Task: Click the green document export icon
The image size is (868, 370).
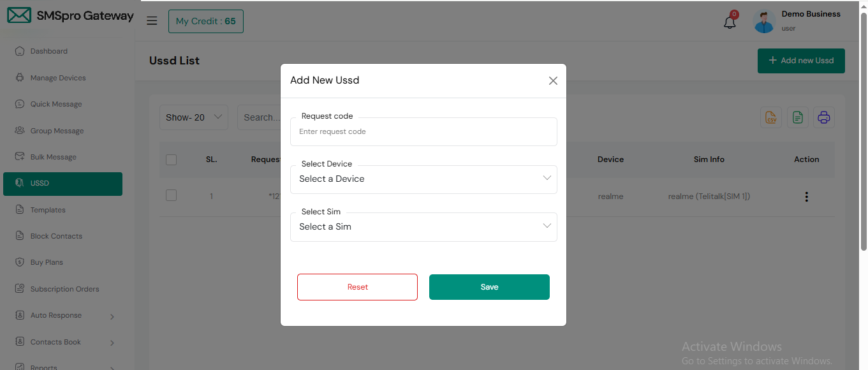Action: point(797,117)
